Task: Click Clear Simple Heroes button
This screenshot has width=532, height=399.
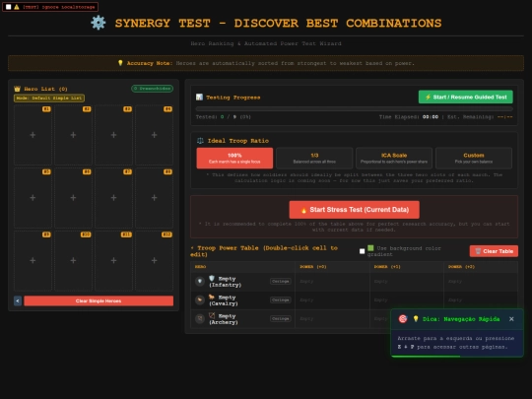Action: 99,300
